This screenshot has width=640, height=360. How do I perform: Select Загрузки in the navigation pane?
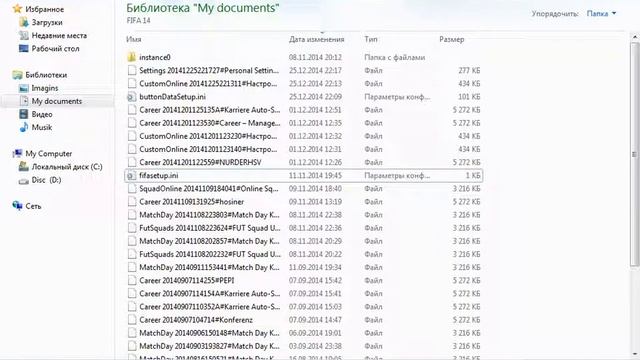[x=47, y=22]
